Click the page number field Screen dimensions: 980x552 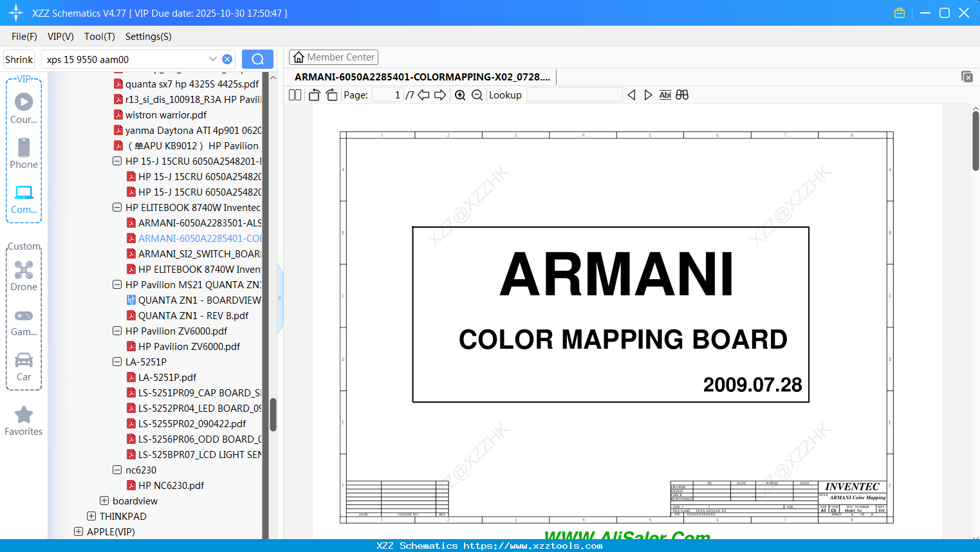(x=388, y=95)
